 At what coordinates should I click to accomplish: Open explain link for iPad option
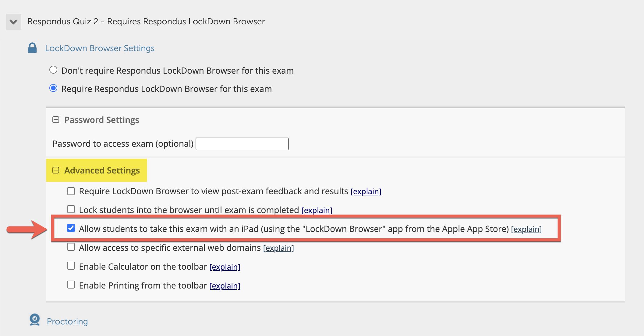click(x=526, y=229)
